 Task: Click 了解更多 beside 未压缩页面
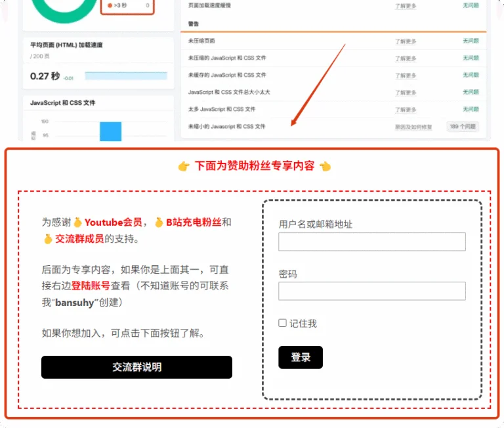click(x=406, y=41)
